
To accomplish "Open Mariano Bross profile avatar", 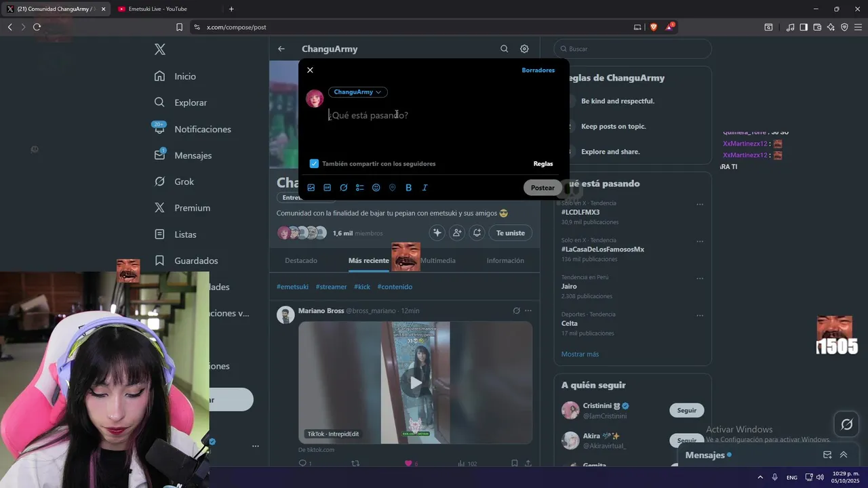I will pyautogui.click(x=285, y=315).
